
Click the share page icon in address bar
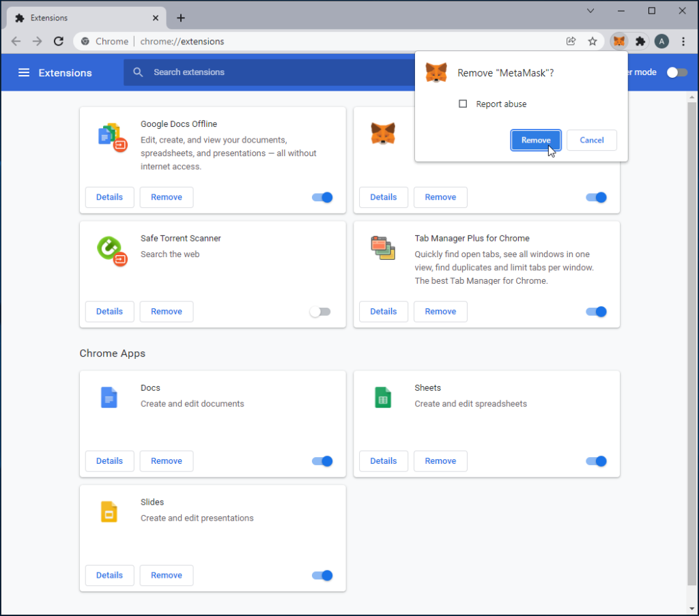point(571,42)
